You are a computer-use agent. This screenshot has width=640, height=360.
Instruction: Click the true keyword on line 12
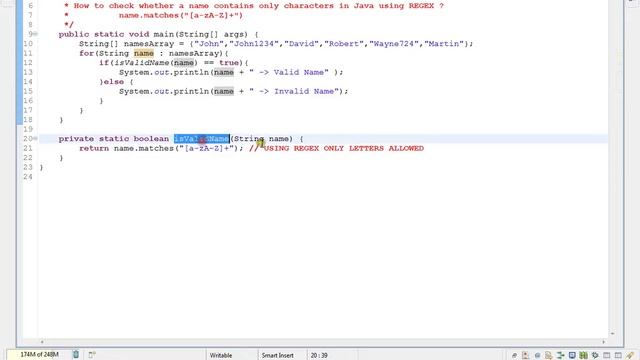tap(229, 63)
